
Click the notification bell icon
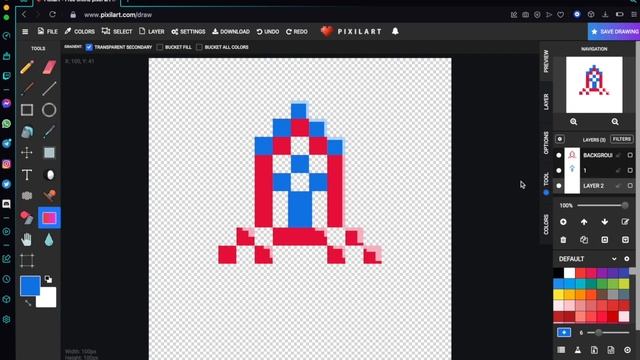click(395, 31)
